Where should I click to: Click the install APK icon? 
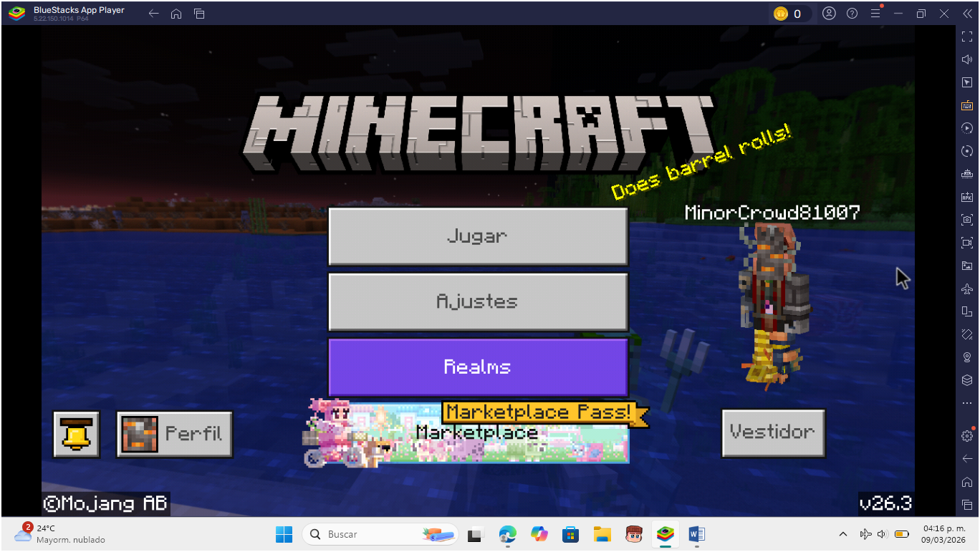coord(967,197)
